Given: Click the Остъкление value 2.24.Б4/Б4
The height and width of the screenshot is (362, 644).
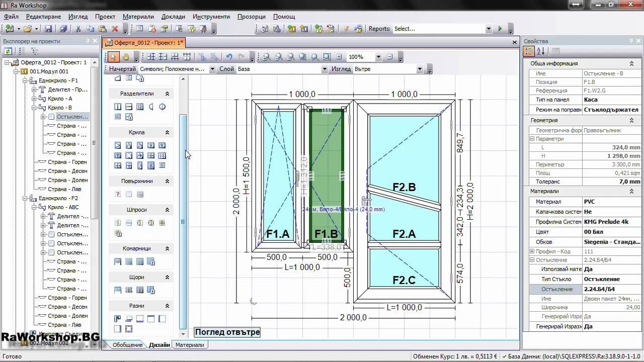Looking at the screenshot, I should pos(611,289).
